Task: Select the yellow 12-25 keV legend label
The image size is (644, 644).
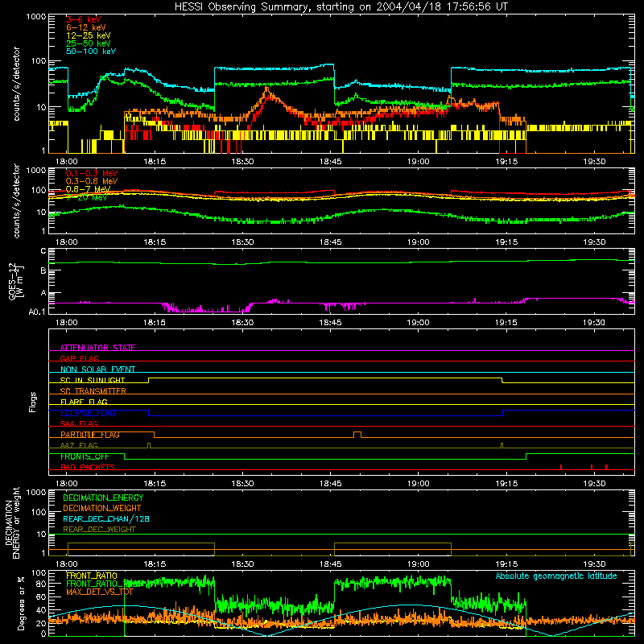Action: tap(89, 35)
